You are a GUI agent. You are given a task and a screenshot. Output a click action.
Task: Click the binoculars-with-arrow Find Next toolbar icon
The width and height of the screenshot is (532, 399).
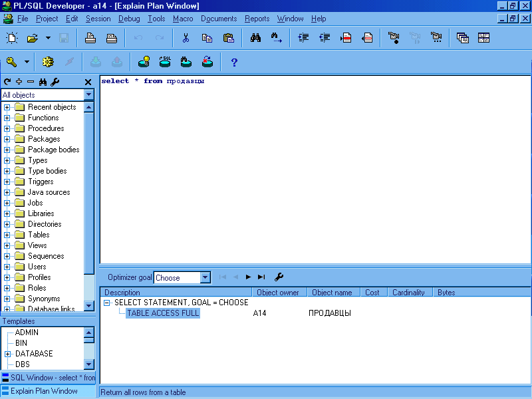tap(277, 38)
